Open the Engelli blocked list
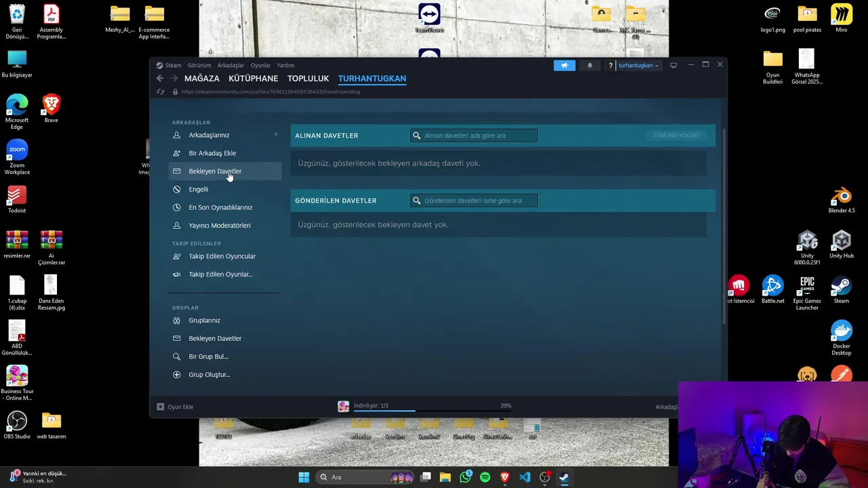 tap(225, 189)
